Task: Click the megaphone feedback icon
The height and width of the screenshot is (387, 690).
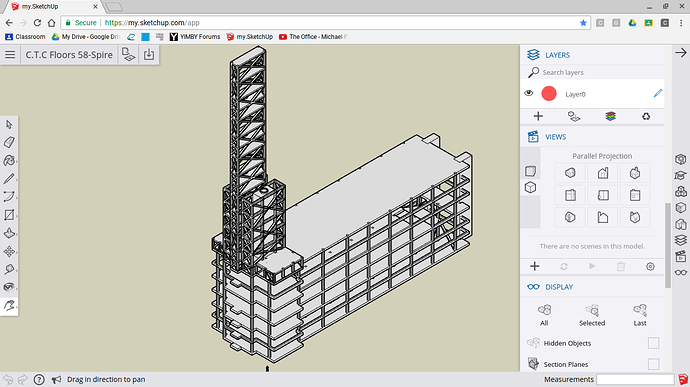Action: pyautogui.click(x=56, y=379)
